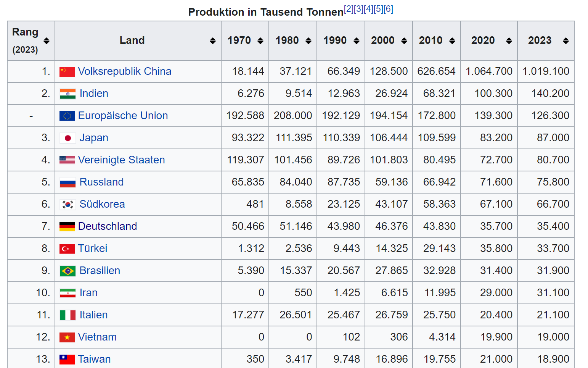The height and width of the screenshot is (368, 588).
Task: Click the Iran flag icon
Action: (68, 293)
